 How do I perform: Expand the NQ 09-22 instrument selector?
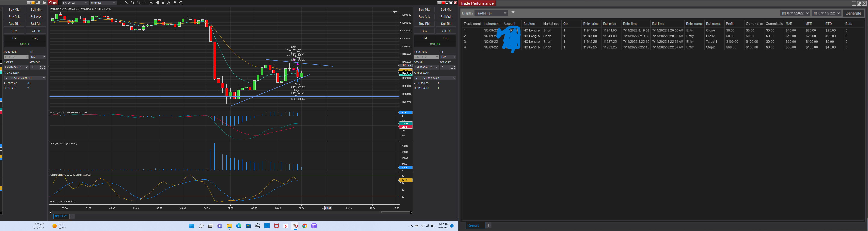[x=75, y=3]
